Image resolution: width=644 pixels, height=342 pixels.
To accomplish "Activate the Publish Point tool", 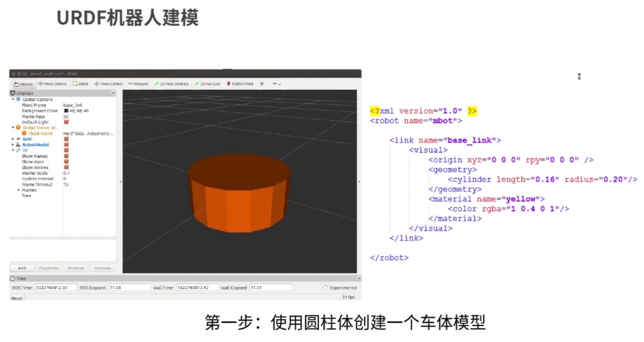I will tap(240, 84).
